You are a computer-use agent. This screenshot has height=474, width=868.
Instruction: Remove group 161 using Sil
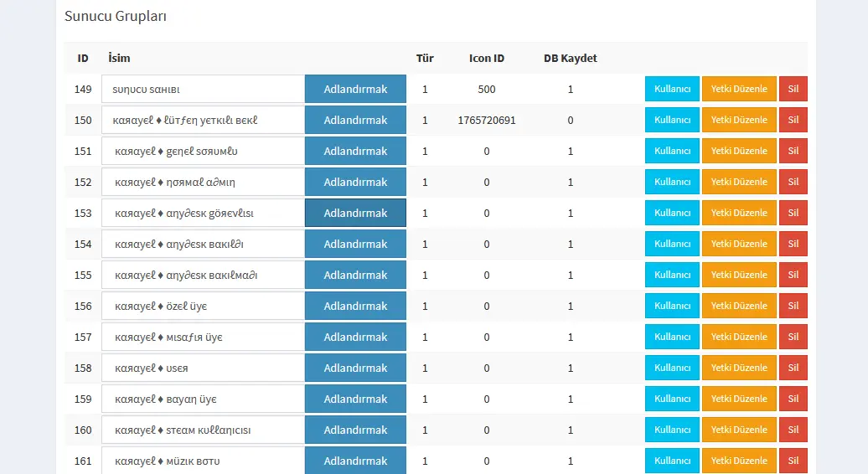(793, 461)
